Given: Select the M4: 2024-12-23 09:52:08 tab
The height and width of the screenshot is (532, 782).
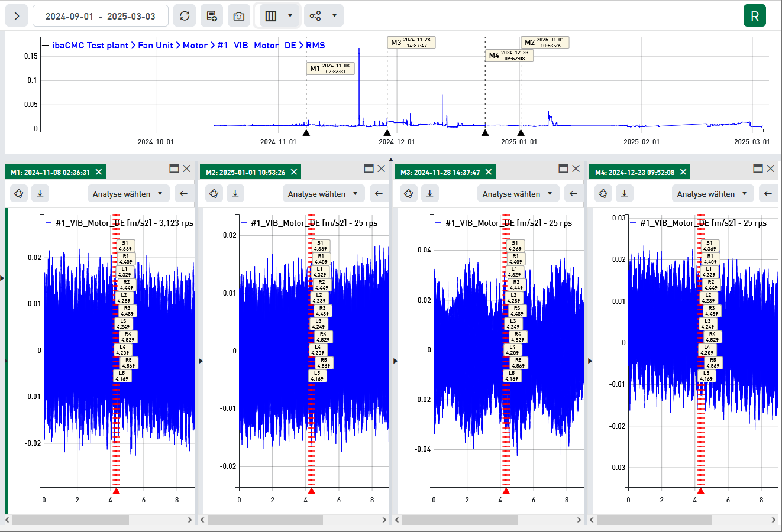Looking at the screenshot, I should pos(634,172).
